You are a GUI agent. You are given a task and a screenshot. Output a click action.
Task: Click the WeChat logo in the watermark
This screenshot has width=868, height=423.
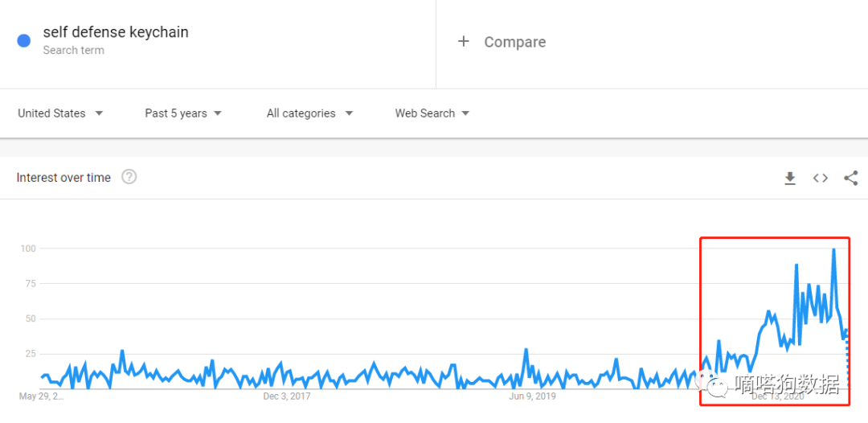point(715,385)
